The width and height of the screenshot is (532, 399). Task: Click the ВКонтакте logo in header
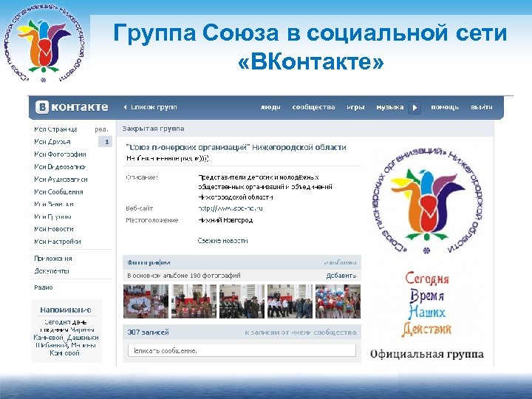[72, 107]
